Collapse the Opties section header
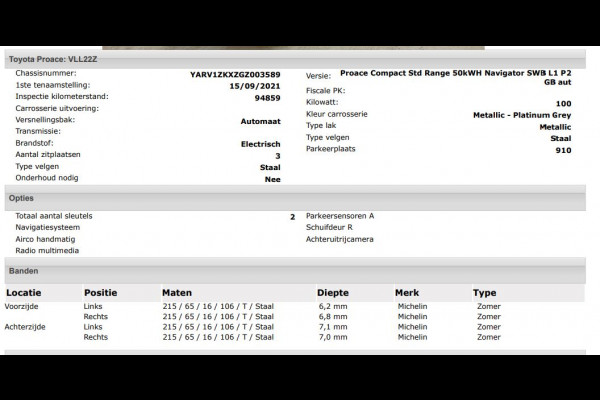Image resolution: width=600 pixels, height=400 pixels. (295, 198)
